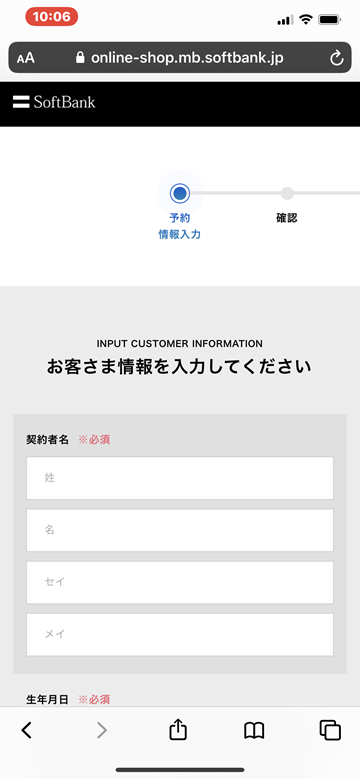This screenshot has height=779, width=360.
Task: Tap the 生年月日 field label
Action: 47,700
